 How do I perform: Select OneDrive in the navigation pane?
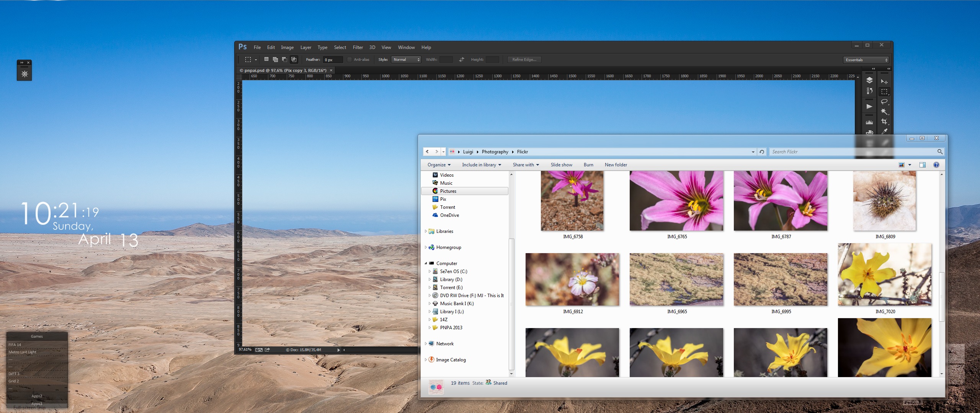point(449,215)
